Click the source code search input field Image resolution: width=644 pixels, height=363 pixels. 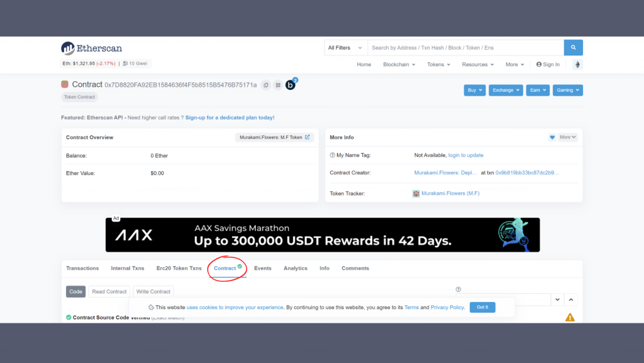(503, 299)
